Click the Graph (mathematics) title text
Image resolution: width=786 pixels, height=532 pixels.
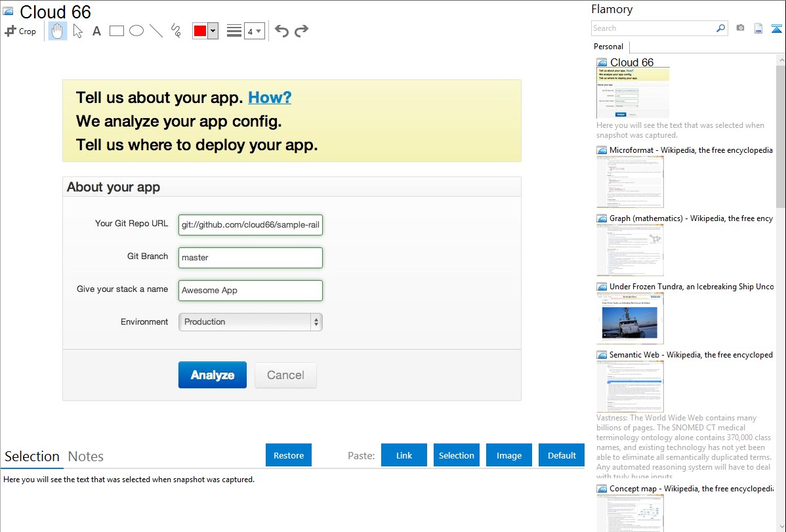(x=691, y=218)
